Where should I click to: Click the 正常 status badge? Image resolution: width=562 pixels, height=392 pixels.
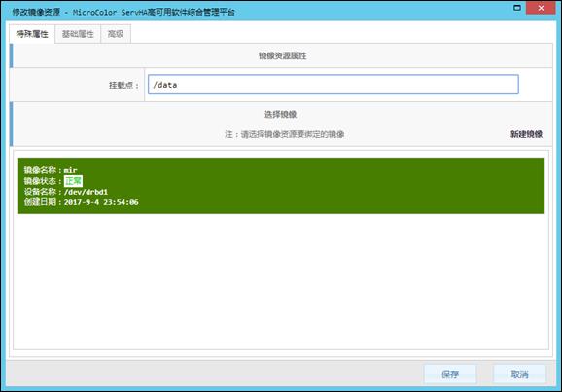click(73, 181)
